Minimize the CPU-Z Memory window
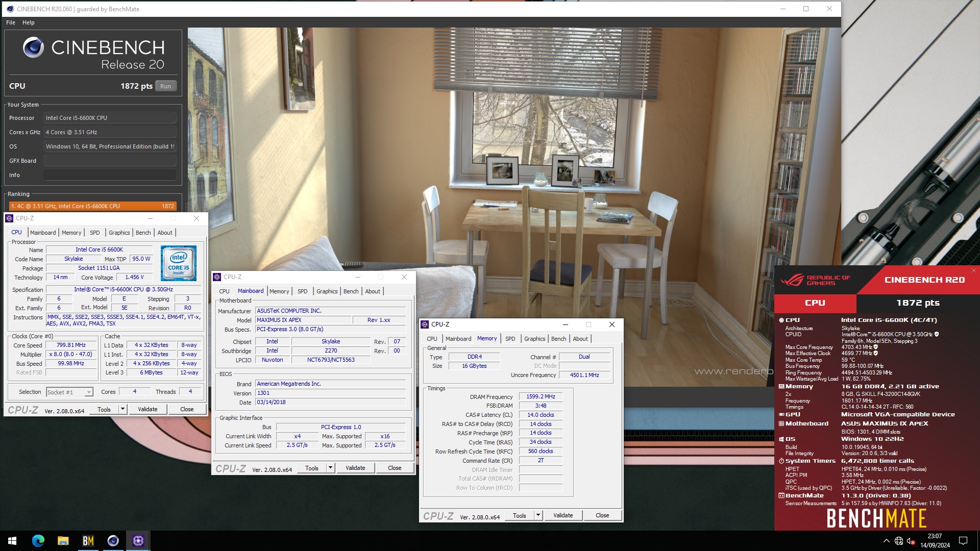Image resolution: width=980 pixels, height=551 pixels. 565,324
